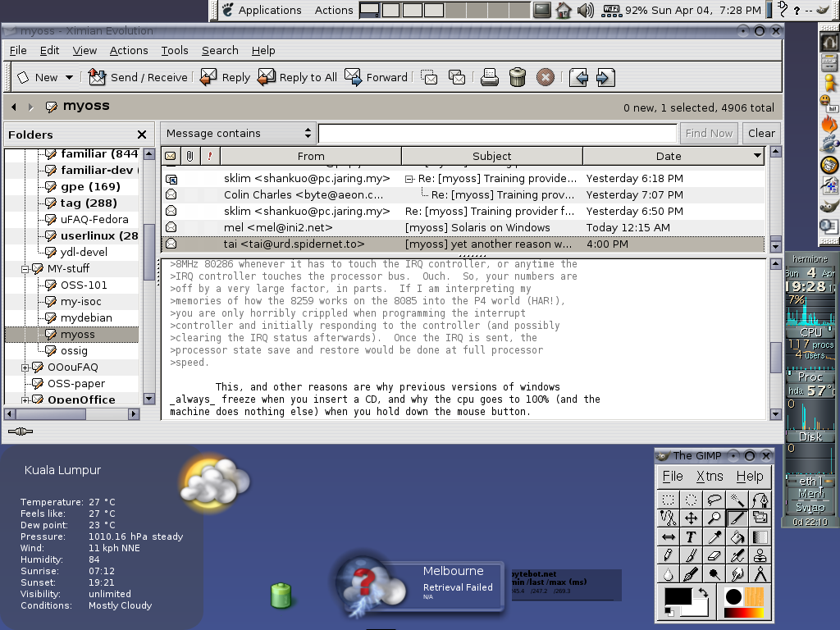Click the red Stop/cancel icon in the Evolution toolbar
Screen dimensions: 840x630
click(x=546, y=77)
